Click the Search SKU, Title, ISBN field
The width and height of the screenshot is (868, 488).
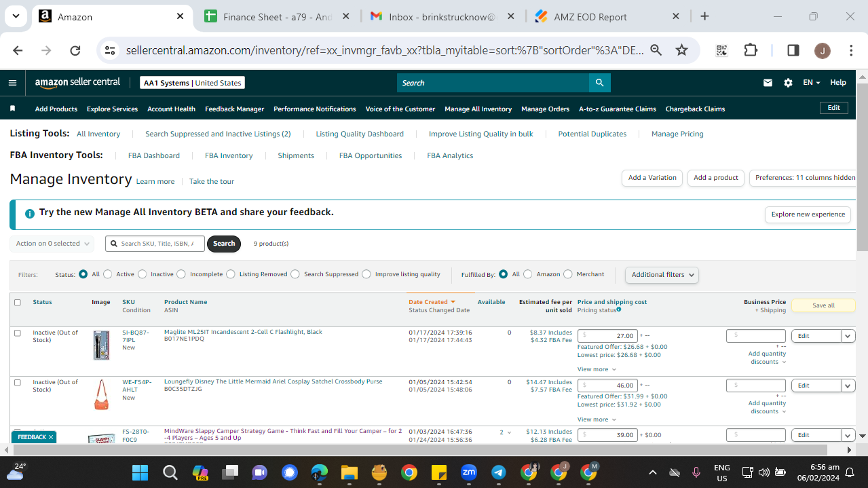[155, 244]
